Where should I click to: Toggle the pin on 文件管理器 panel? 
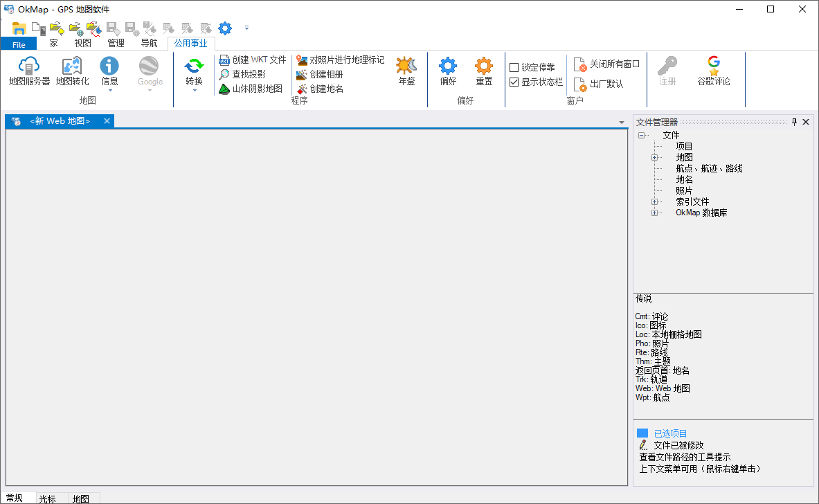tap(793, 121)
